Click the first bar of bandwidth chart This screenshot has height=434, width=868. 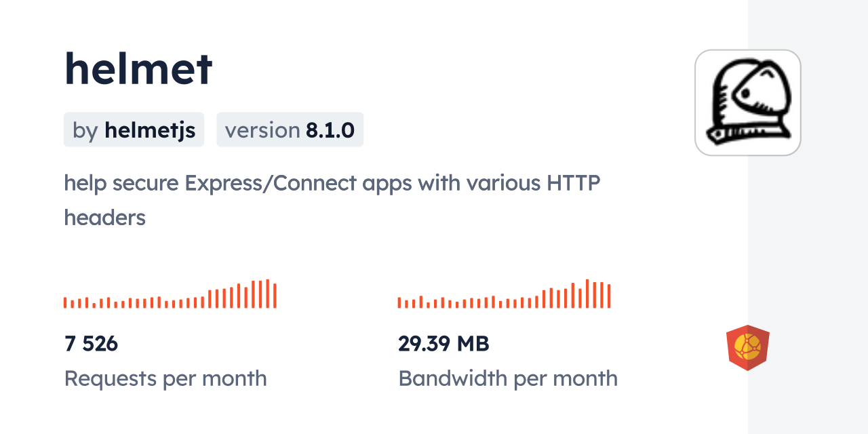pyautogui.click(x=399, y=303)
